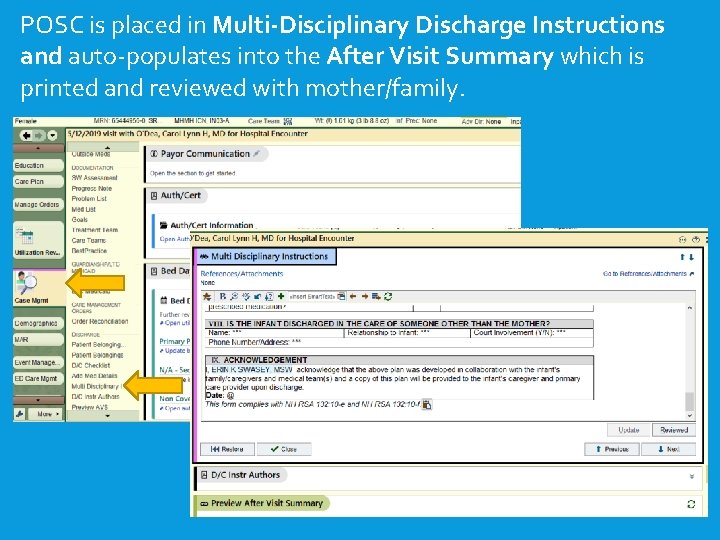Open the References/Attachments link

[x=242, y=274]
